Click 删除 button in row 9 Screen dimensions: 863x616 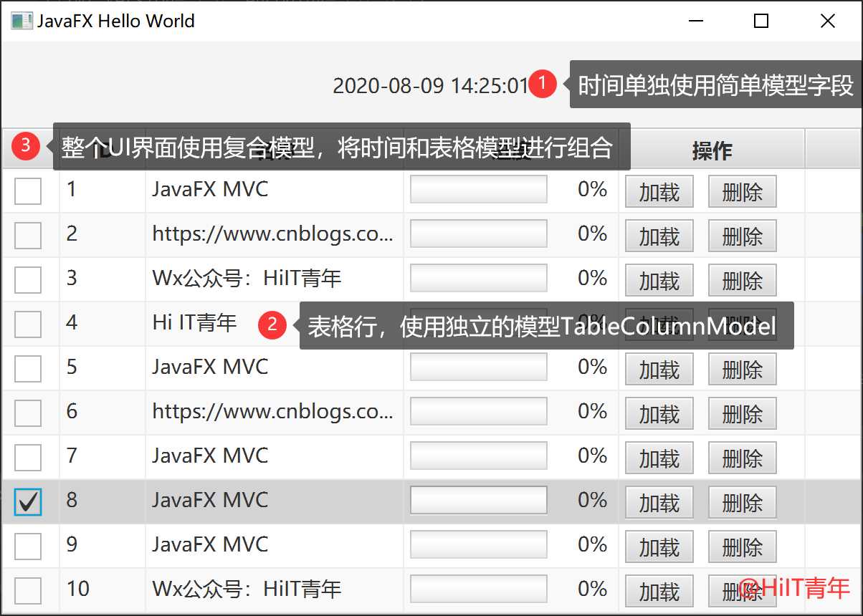742,547
